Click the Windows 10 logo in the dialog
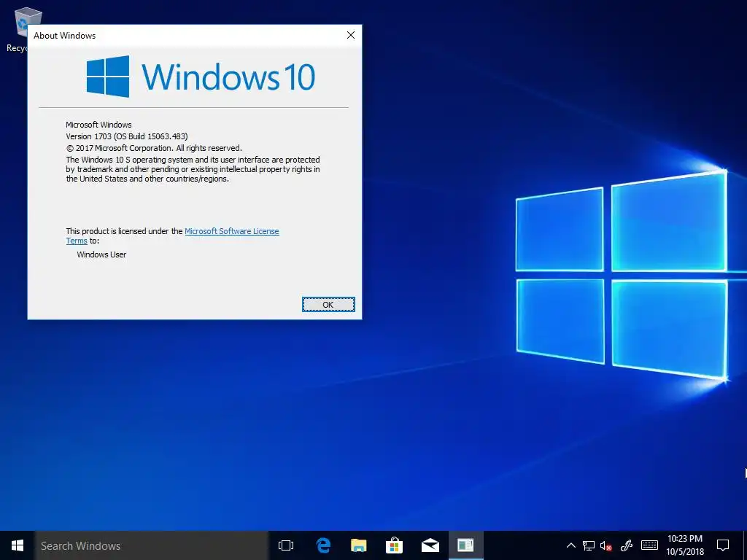Viewport: 747px width, 560px height. 201,76
